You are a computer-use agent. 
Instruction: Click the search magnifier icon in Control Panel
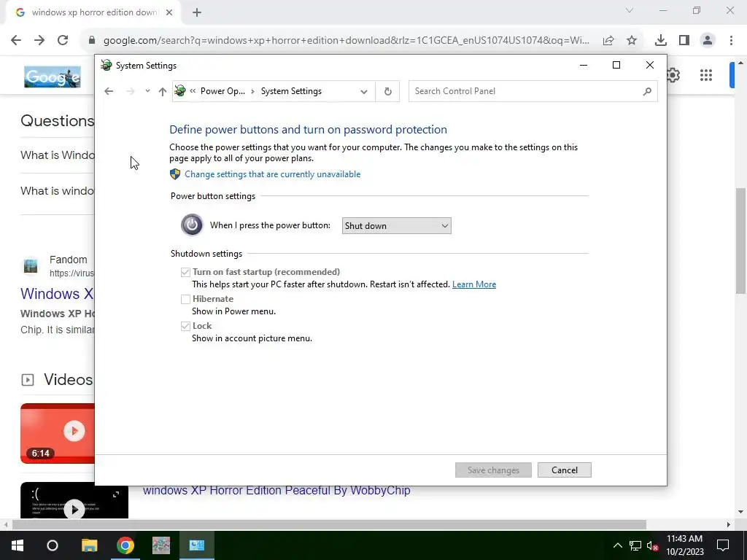[x=647, y=91]
